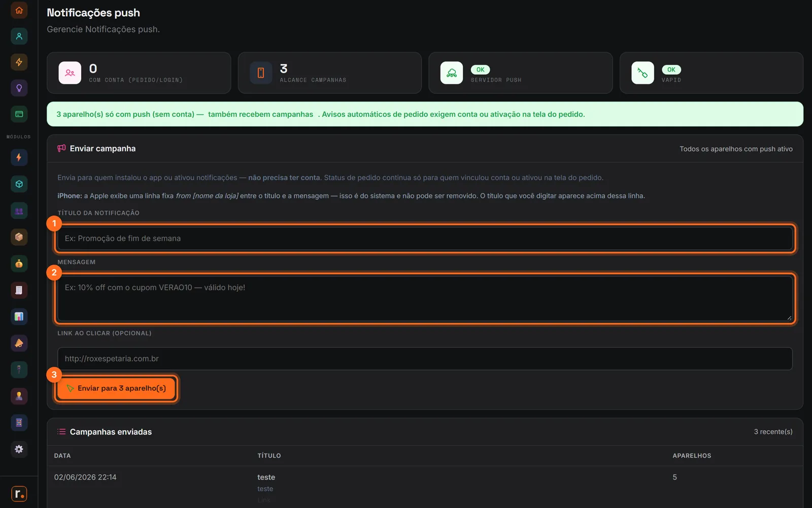Open the home icon in sidebar
Screen dimensions: 812x508
[x=19, y=10]
